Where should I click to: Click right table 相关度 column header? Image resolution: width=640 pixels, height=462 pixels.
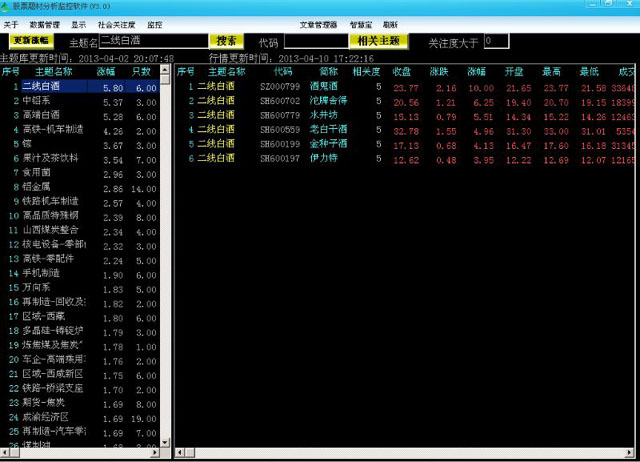[x=366, y=71]
